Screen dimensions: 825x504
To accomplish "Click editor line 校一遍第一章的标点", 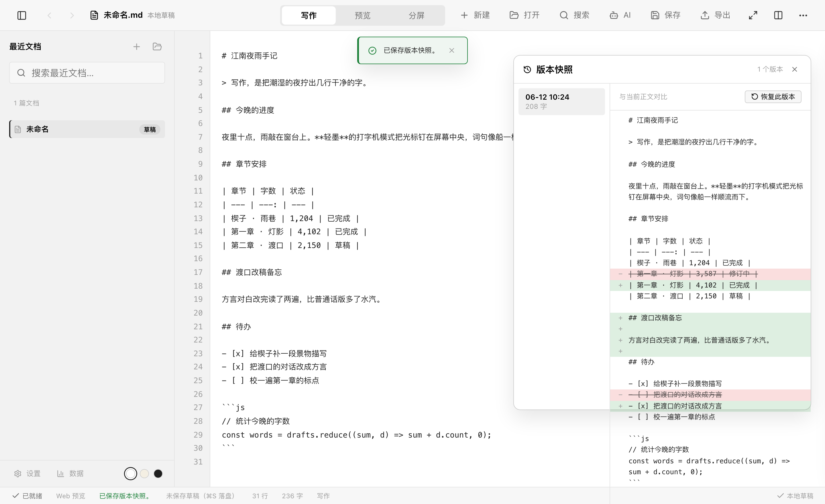I will (270, 381).
